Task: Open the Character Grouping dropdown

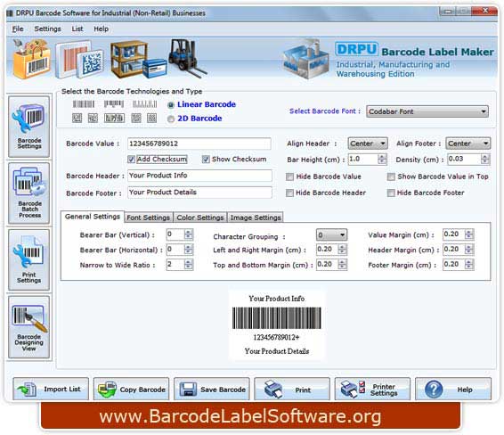Action: tap(332, 234)
